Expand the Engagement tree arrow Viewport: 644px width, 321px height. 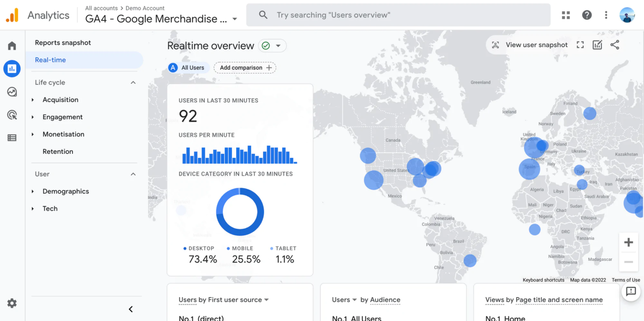[x=33, y=117]
